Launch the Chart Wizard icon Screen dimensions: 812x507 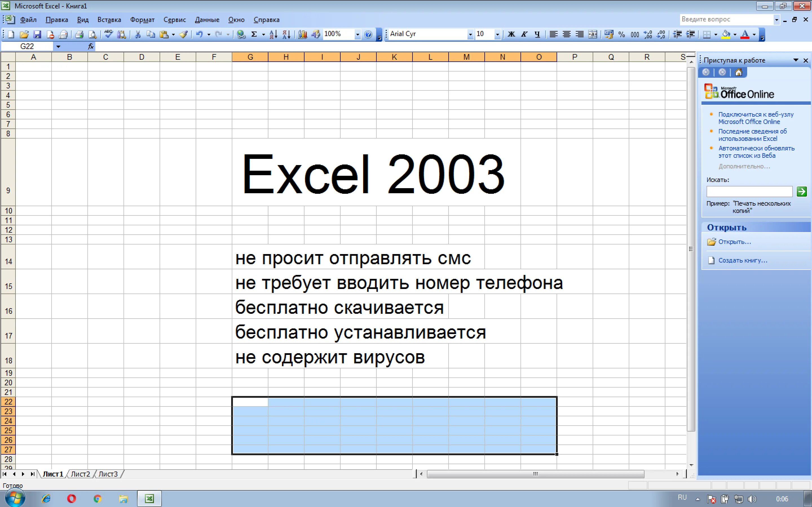click(x=302, y=34)
